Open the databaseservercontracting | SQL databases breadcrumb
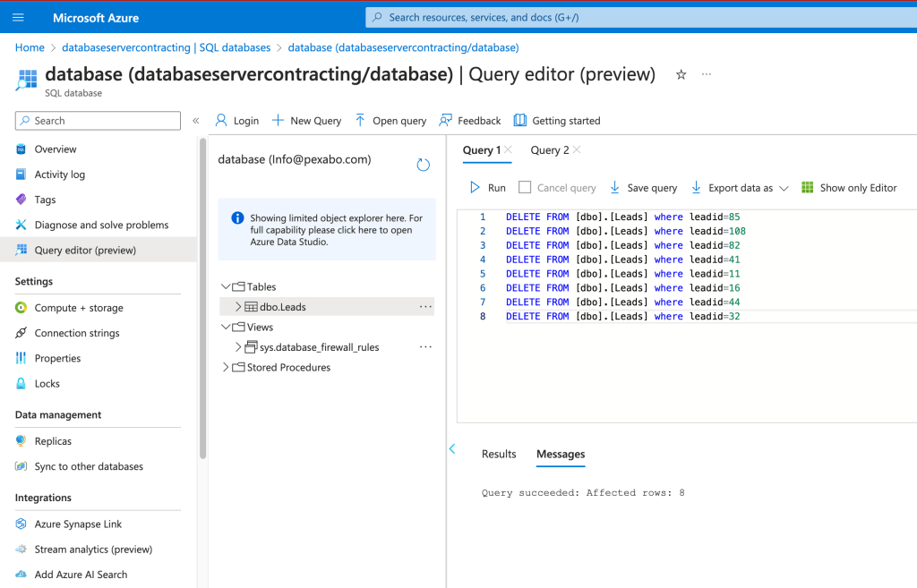This screenshot has width=917, height=588. point(166,47)
